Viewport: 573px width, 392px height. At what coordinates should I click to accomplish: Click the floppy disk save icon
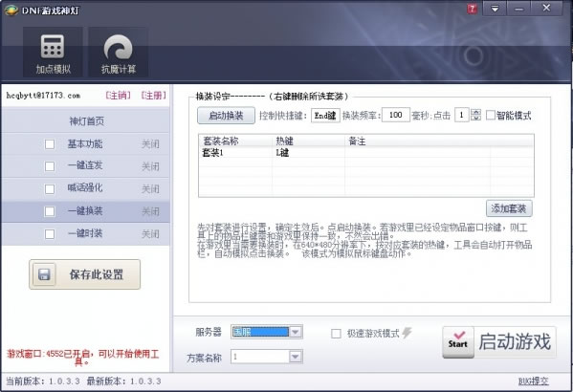[x=44, y=274]
